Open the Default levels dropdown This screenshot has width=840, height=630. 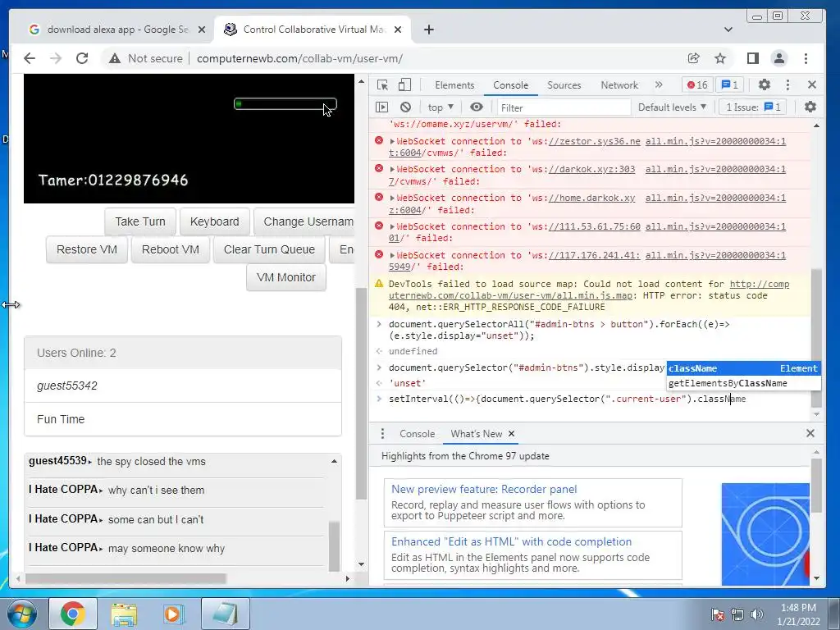[672, 107]
